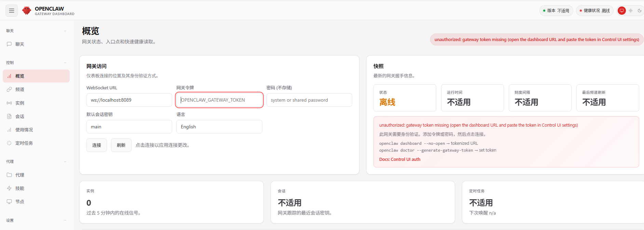Open 实例 instances in sidebar

36,103
